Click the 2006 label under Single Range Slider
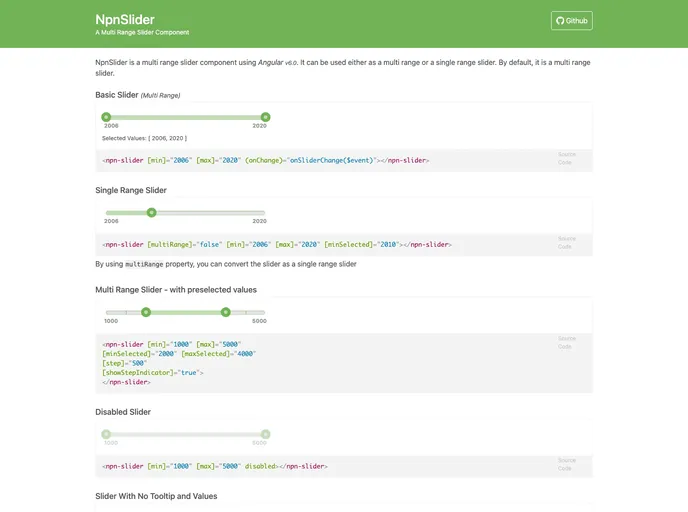688x512 pixels. 111,221
